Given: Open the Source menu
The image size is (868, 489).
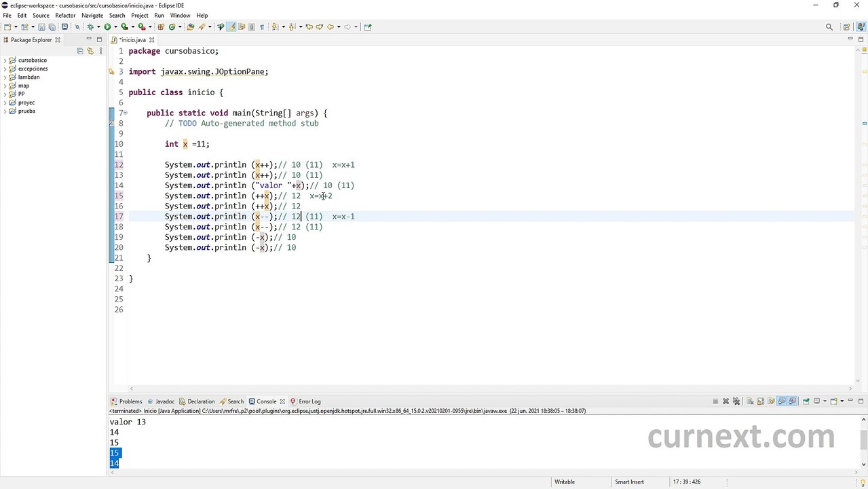Looking at the screenshot, I should pos(41,15).
